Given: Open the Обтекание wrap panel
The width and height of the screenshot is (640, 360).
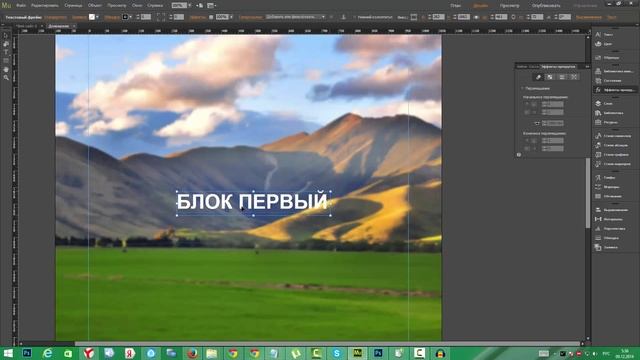Looking at the screenshot, I should [614, 196].
